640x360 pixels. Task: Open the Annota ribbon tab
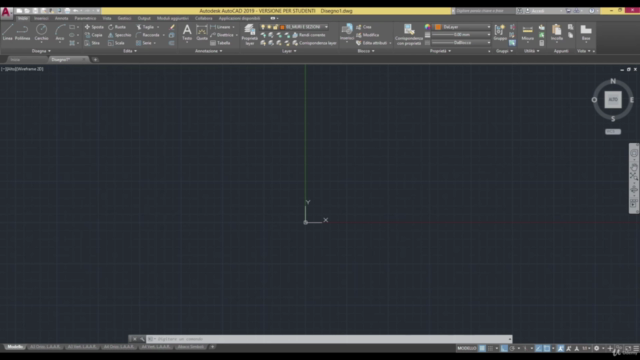tap(62, 18)
